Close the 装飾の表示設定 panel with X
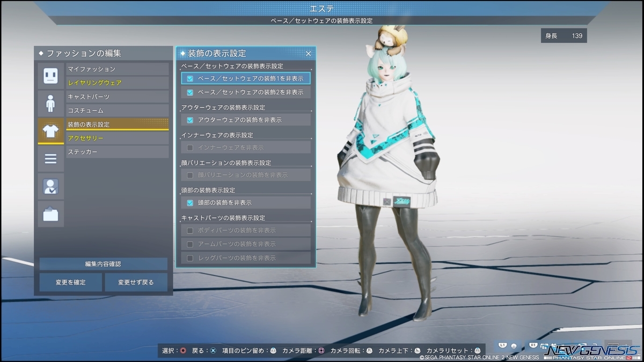Screen dimensions: 644x362 click(309, 54)
